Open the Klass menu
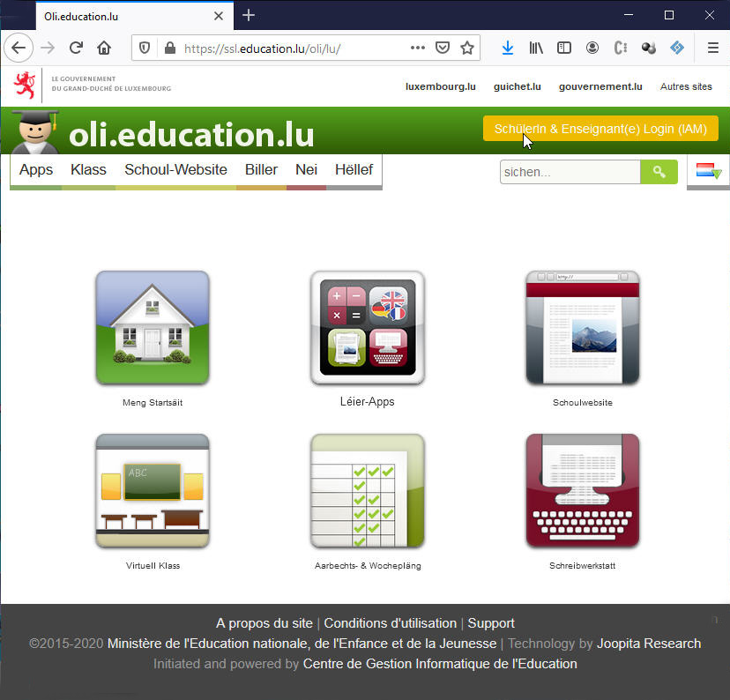 (88, 169)
